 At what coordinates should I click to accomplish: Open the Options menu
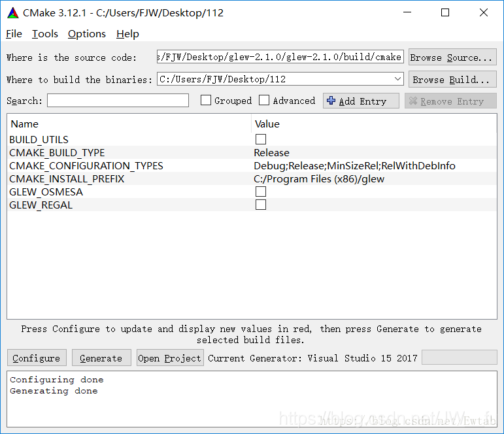click(x=87, y=34)
